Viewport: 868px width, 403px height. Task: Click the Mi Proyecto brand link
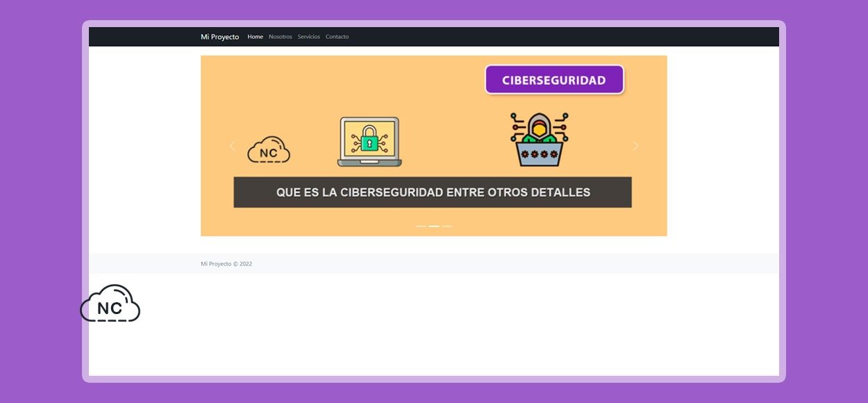coord(219,37)
